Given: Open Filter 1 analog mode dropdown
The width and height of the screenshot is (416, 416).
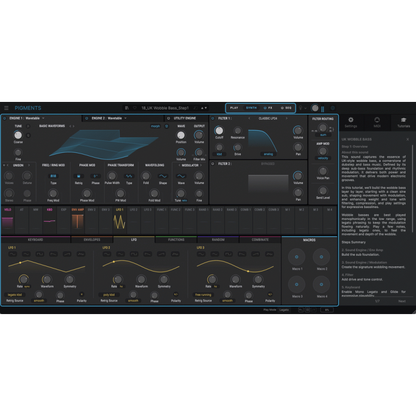Looking at the screenshot, I should pos(268,154).
